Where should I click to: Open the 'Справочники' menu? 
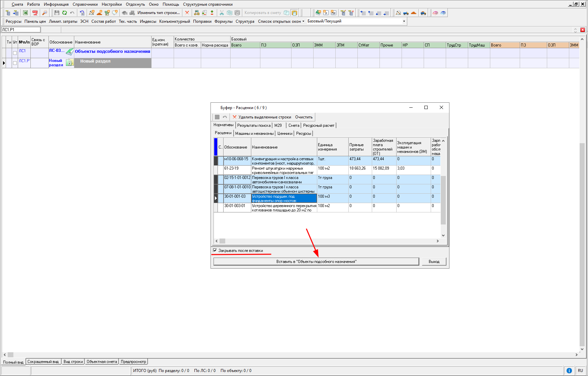point(85,4)
